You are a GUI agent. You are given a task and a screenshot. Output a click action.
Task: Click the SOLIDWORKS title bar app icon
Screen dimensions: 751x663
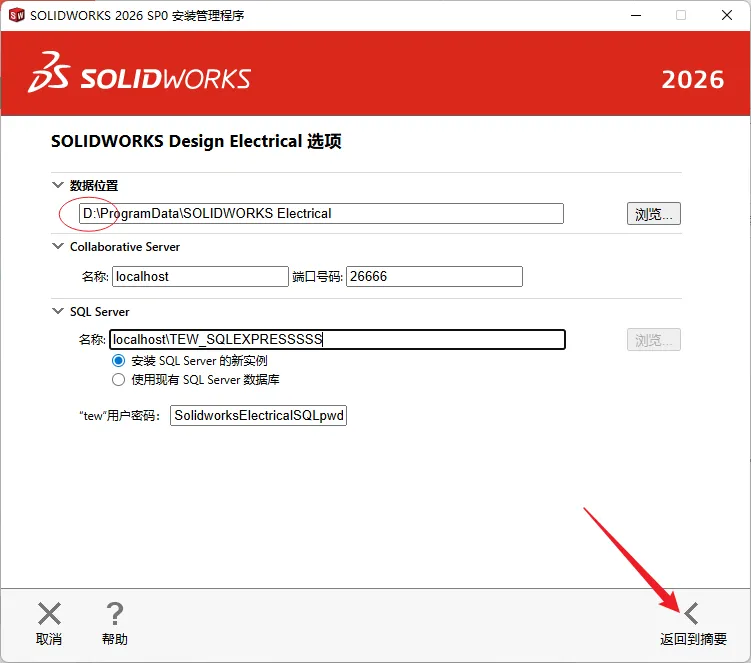tap(17, 15)
